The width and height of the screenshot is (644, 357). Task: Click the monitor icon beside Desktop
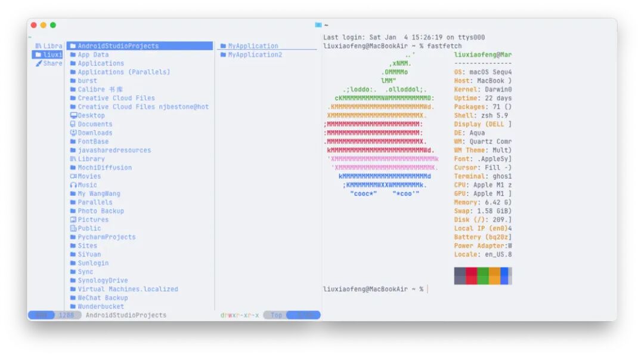pos(73,116)
